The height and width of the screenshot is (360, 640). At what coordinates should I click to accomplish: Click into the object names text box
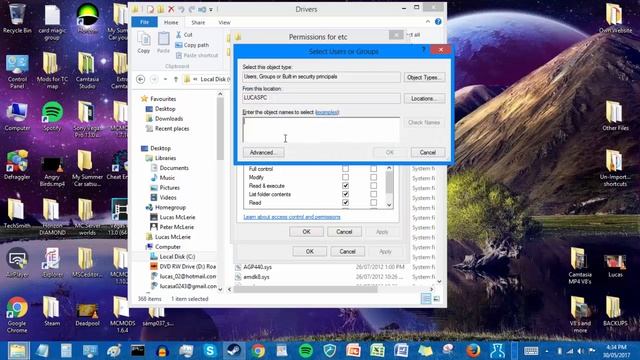[321, 130]
